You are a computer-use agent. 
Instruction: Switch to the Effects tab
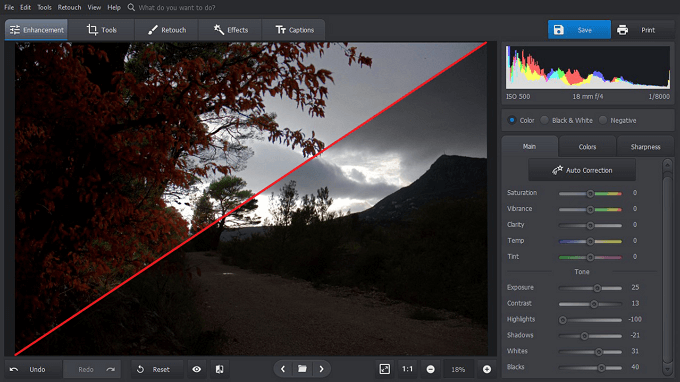(231, 30)
